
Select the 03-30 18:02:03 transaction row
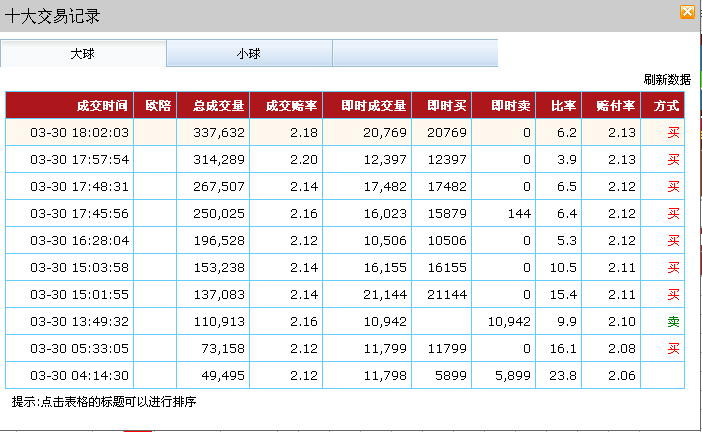[x=80, y=132]
